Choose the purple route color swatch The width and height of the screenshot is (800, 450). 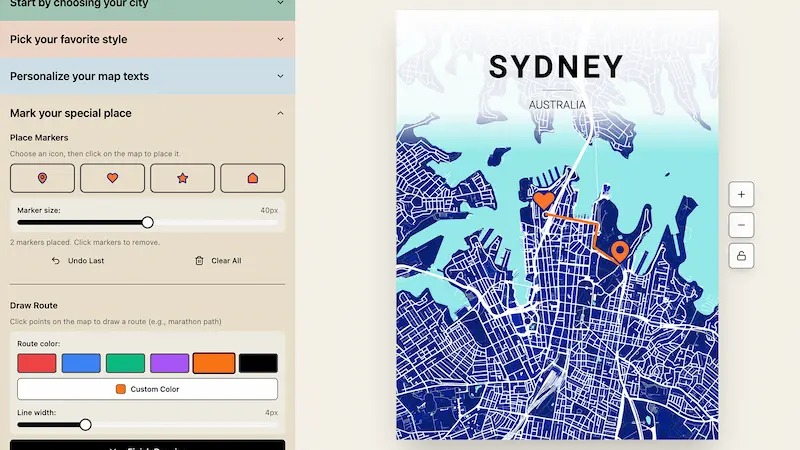point(169,363)
